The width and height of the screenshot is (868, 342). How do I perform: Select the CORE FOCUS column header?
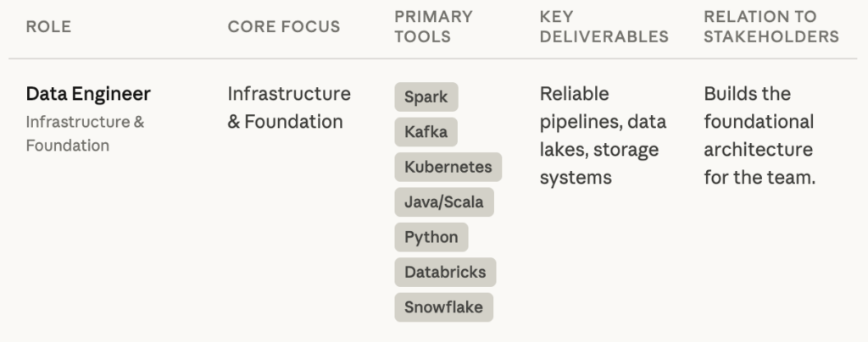point(283,26)
